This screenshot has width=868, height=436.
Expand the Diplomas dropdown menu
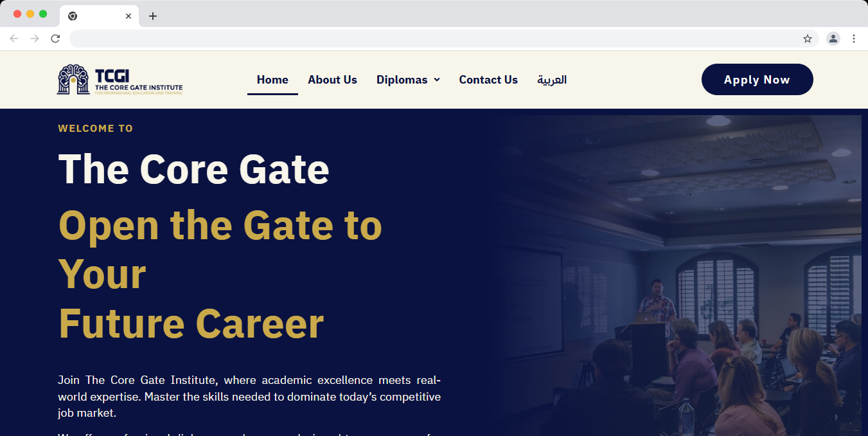[409, 80]
